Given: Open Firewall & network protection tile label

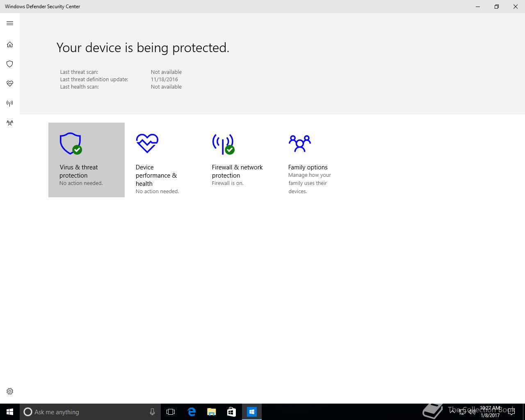Looking at the screenshot, I should click(x=237, y=171).
